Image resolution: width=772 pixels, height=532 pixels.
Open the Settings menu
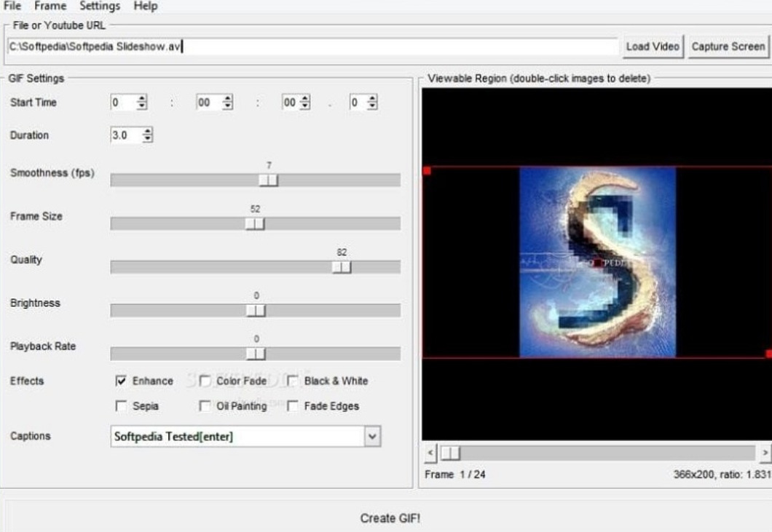click(100, 6)
